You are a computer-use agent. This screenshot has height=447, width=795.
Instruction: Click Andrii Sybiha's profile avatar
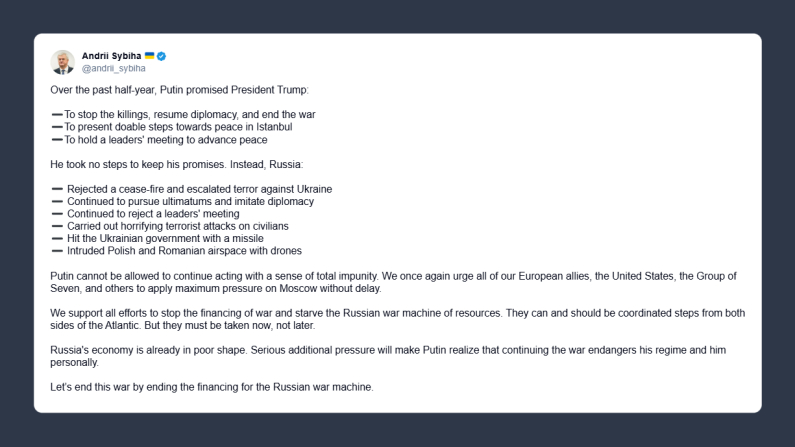62,62
